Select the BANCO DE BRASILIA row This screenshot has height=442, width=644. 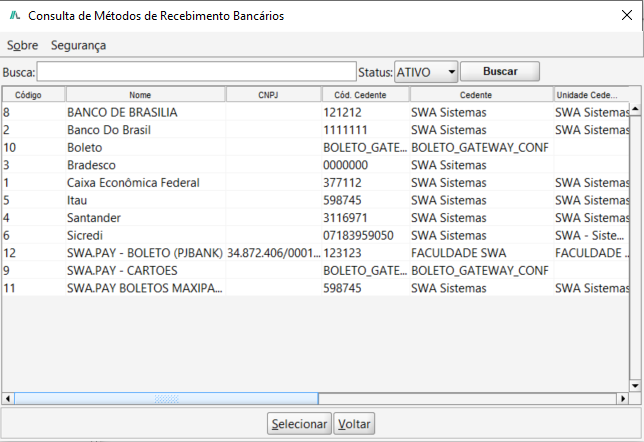pyautogui.click(x=315, y=112)
